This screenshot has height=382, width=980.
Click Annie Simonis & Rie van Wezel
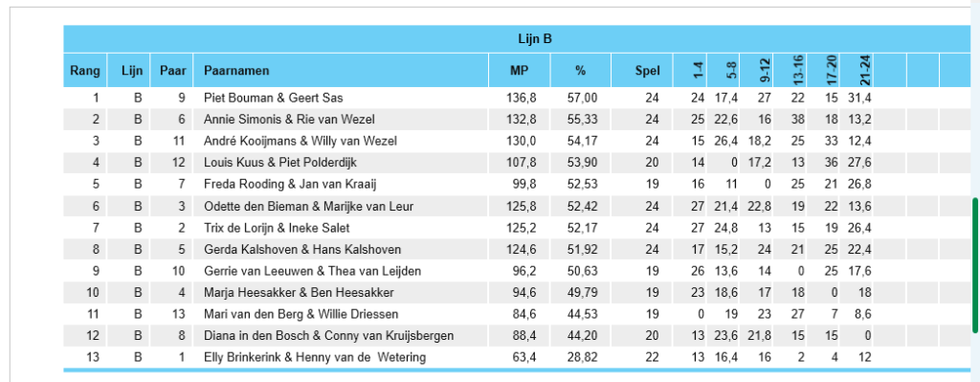tap(289, 120)
